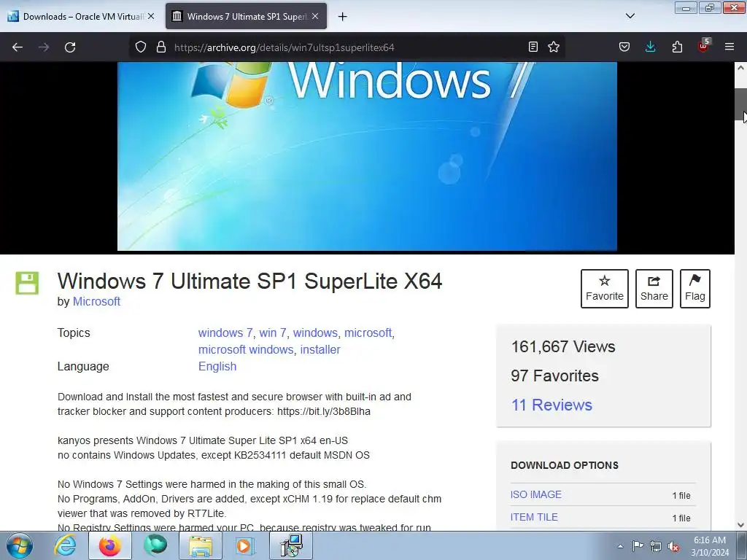Click the '97 Favorites' statistic text

click(555, 376)
